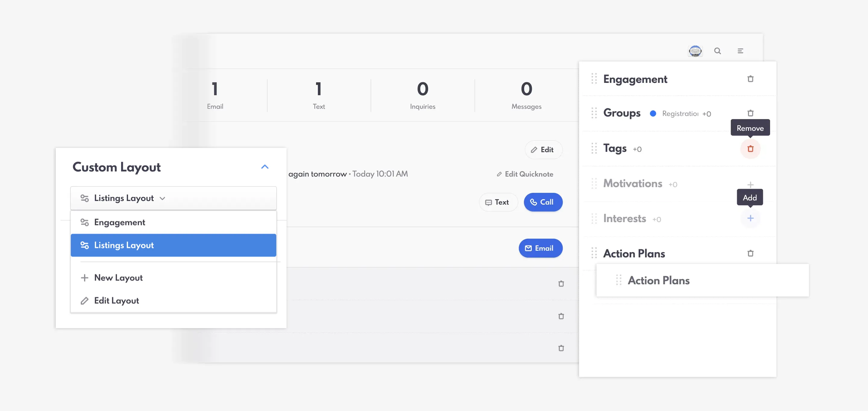
Task: Collapse the Custom Layout panel chevron
Action: (265, 167)
